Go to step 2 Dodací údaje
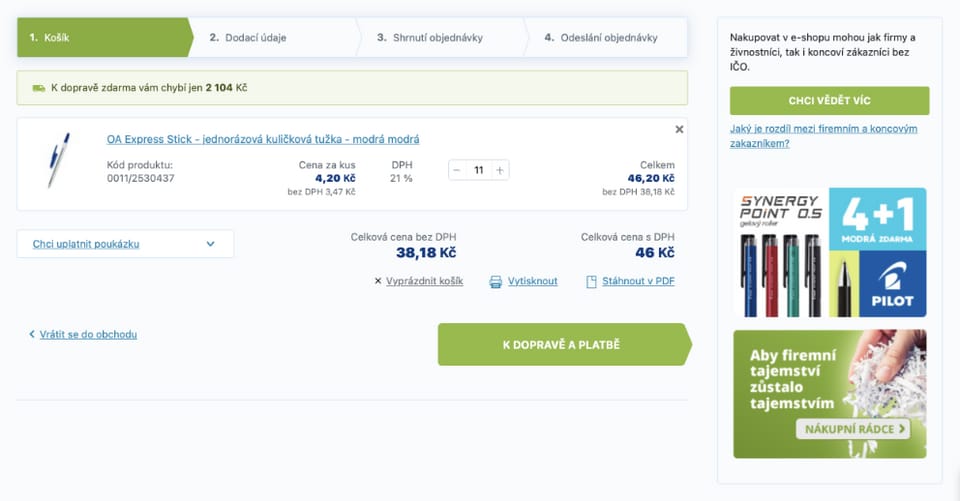The height and width of the screenshot is (501, 960). pos(248,37)
